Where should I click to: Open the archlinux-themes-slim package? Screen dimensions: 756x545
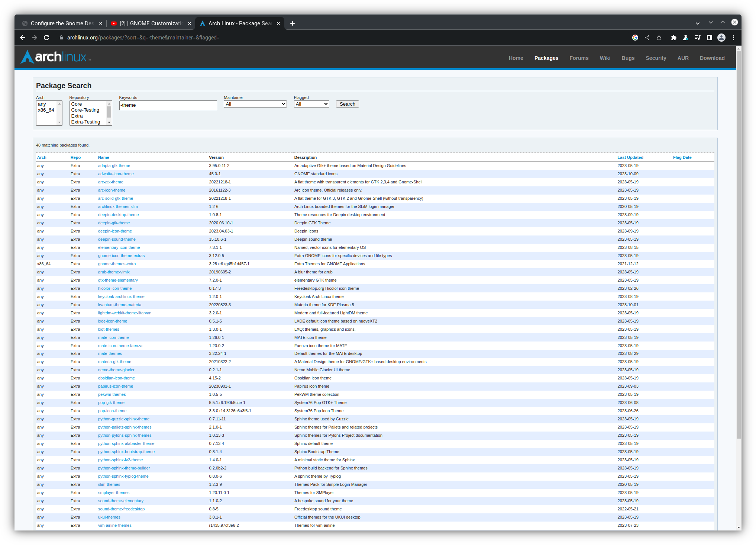118,206
